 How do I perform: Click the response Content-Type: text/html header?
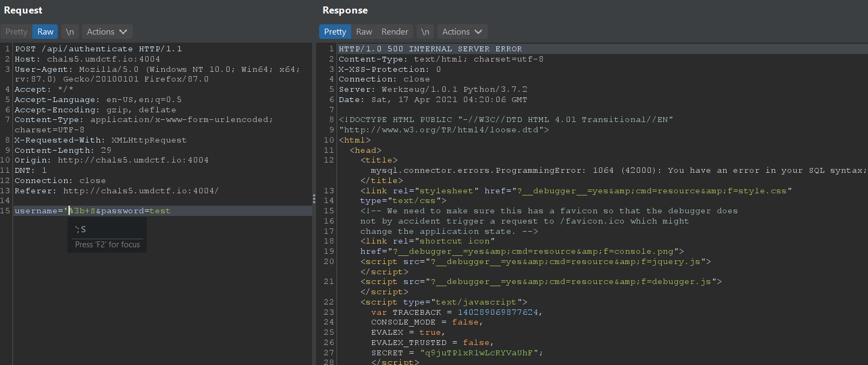tap(441, 59)
